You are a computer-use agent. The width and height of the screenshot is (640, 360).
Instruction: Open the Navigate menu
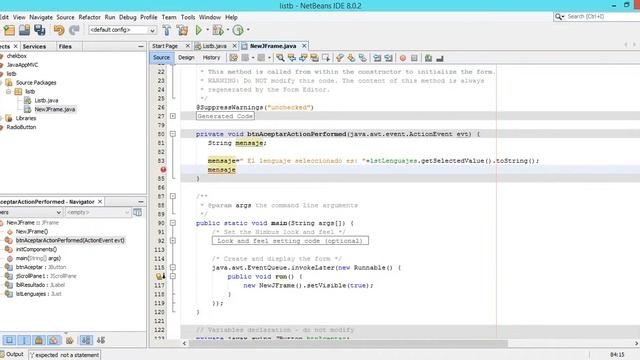click(x=41, y=17)
